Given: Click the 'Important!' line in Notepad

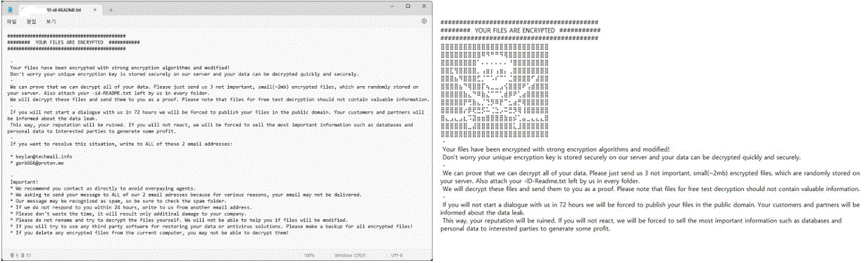Looking at the screenshot, I should [25, 182].
